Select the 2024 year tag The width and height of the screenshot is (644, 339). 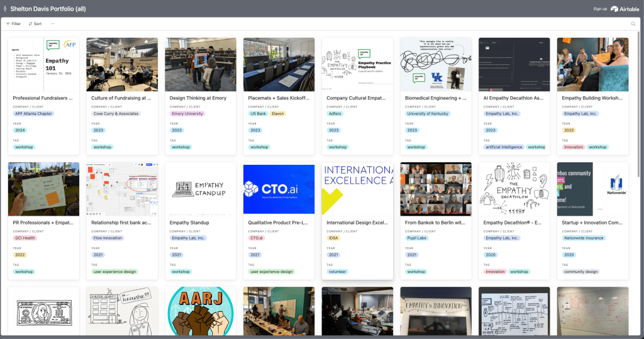[20, 130]
